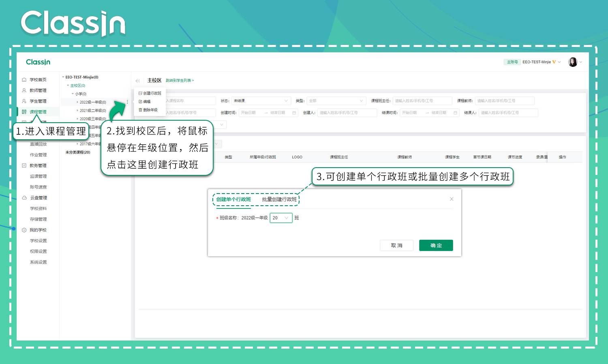608x364 pixels.
Task: Collapse the 主校区(0) tree node
Action: click(x=68, y=85)
